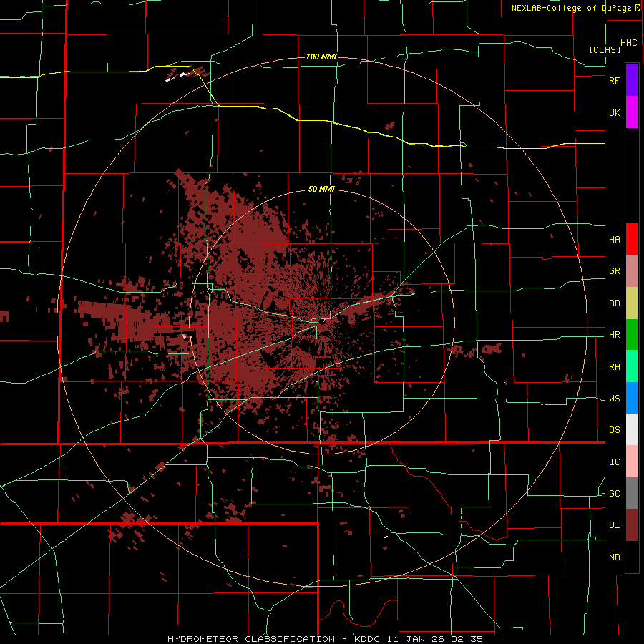Viewport: 644px width, 644px height.
Task: Click the 'IC' legend label
Action: [614, 462]
